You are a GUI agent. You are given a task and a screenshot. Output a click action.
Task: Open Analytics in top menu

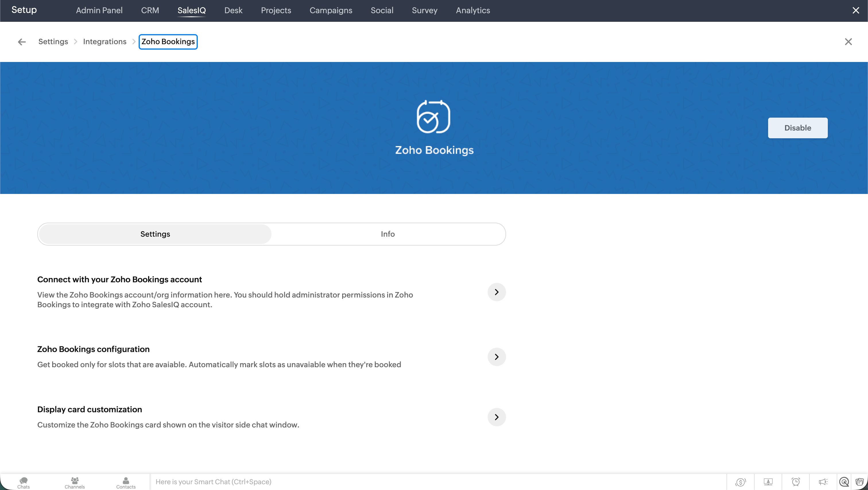click(473, 10)
